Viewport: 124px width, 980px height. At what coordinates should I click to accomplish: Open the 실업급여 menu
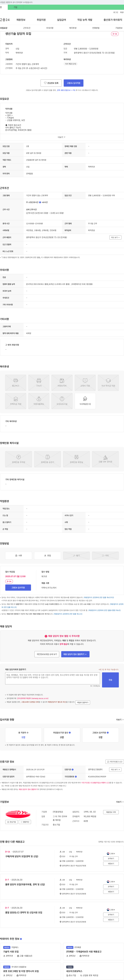click(61, 20)
